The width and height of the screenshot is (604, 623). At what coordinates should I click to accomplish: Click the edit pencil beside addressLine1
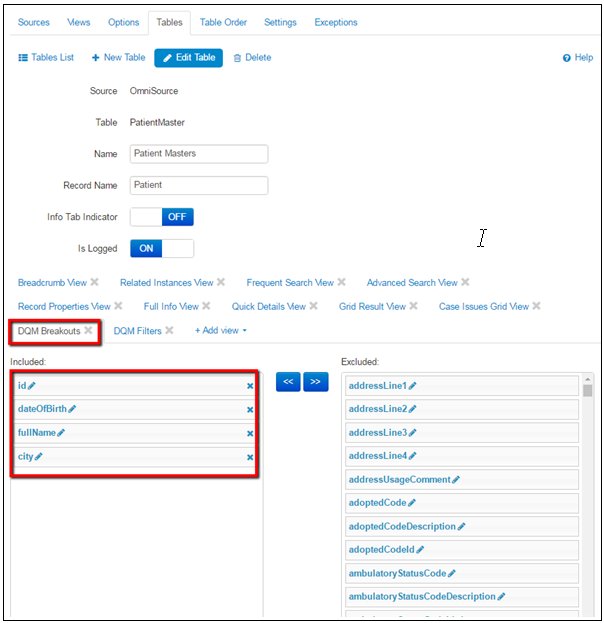413,386
